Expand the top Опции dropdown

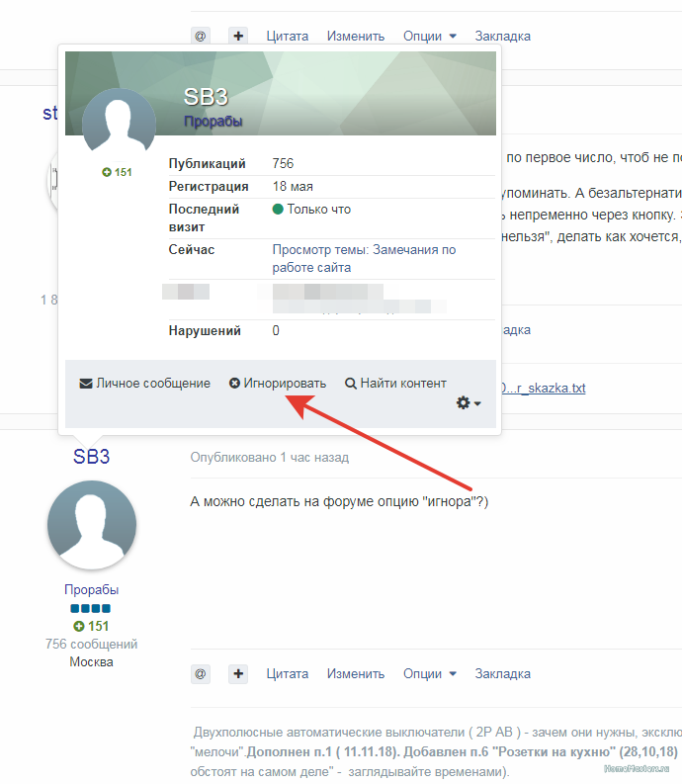(429, 36)
